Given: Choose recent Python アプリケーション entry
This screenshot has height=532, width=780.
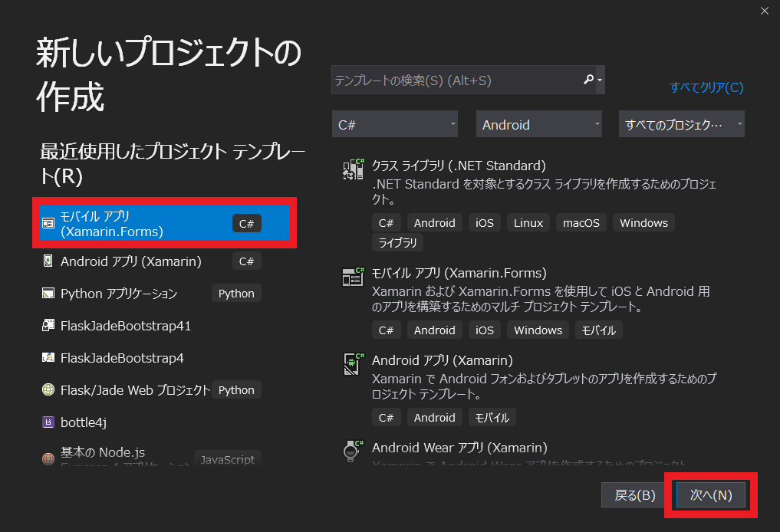Looking at the screenshot, I should [x=152, y=294].
